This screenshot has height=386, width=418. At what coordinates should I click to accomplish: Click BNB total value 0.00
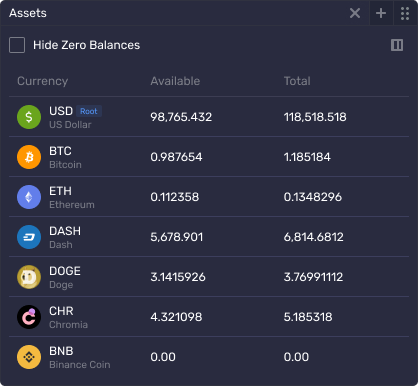[296, 357]
